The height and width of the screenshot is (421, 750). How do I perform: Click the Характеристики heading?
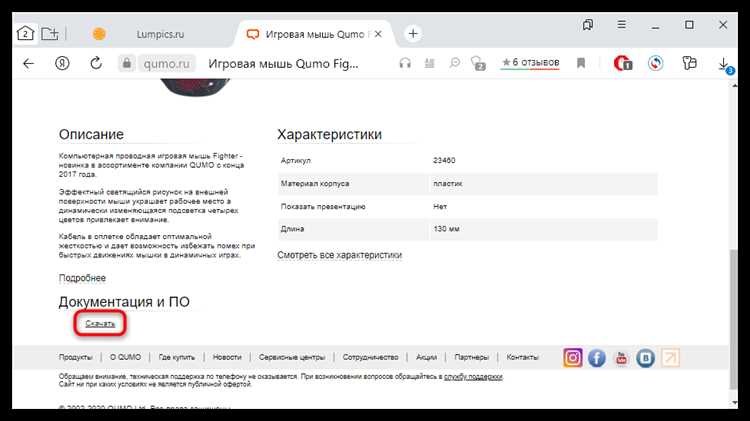point(330,134)
